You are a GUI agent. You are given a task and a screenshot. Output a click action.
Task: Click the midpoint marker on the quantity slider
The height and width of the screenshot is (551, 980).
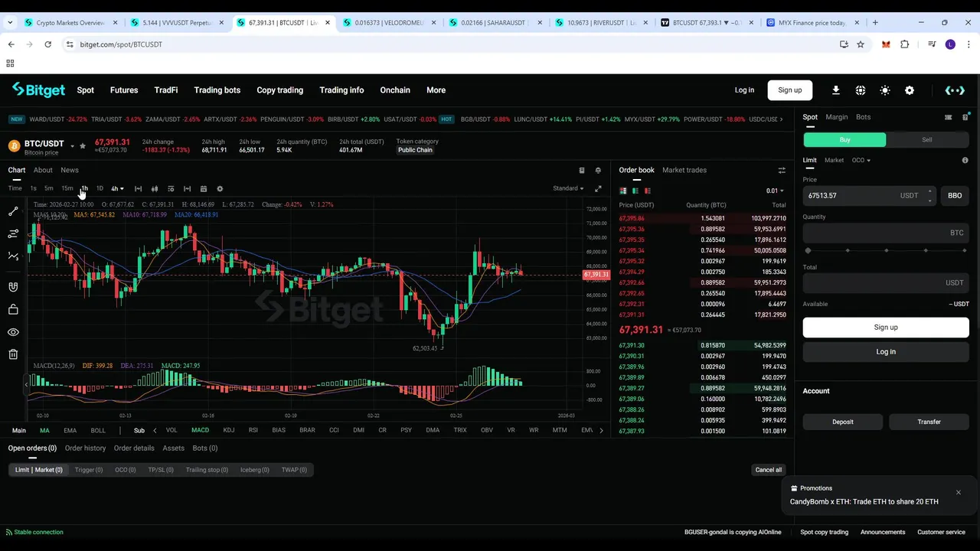tap(887, 250)
